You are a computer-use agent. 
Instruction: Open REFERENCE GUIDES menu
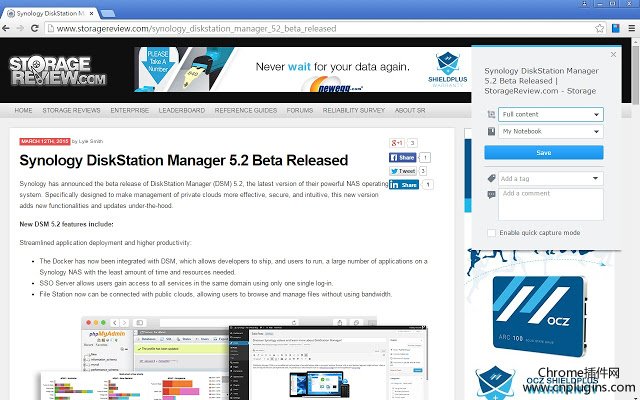tap(246, 110)
